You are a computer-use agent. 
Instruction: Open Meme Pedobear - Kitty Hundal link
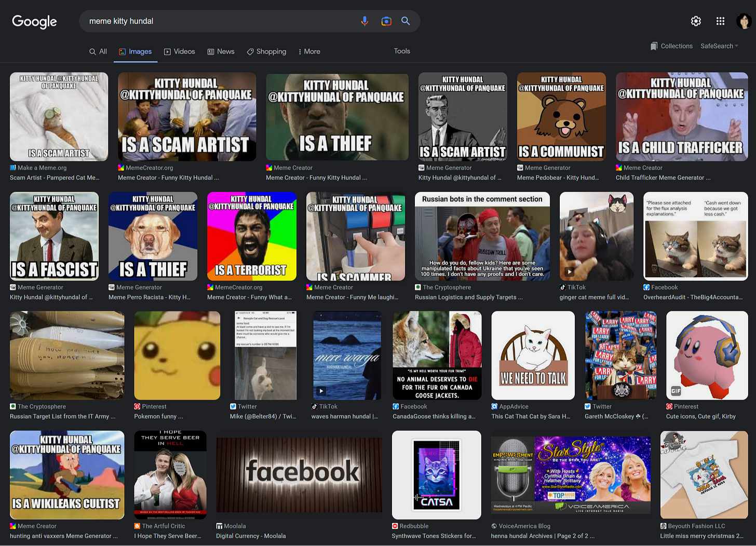pyautogui.click(x=558, y=178)
